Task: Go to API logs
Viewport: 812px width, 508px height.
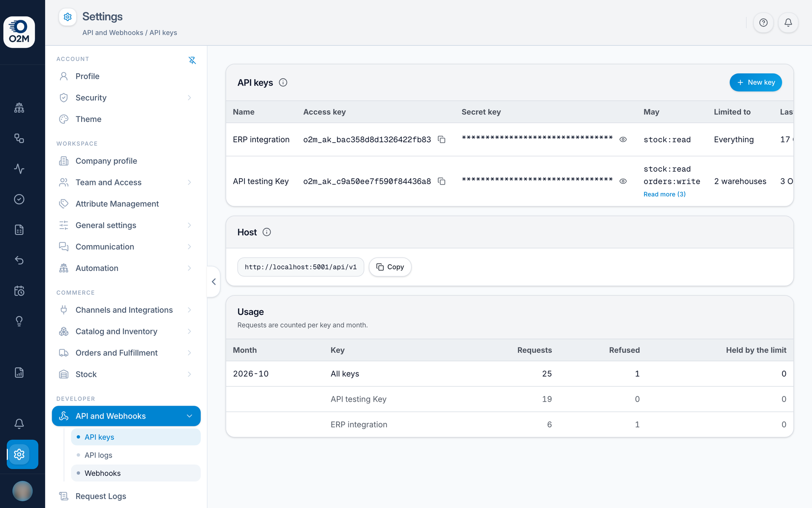Action: (x=136, y=455)
